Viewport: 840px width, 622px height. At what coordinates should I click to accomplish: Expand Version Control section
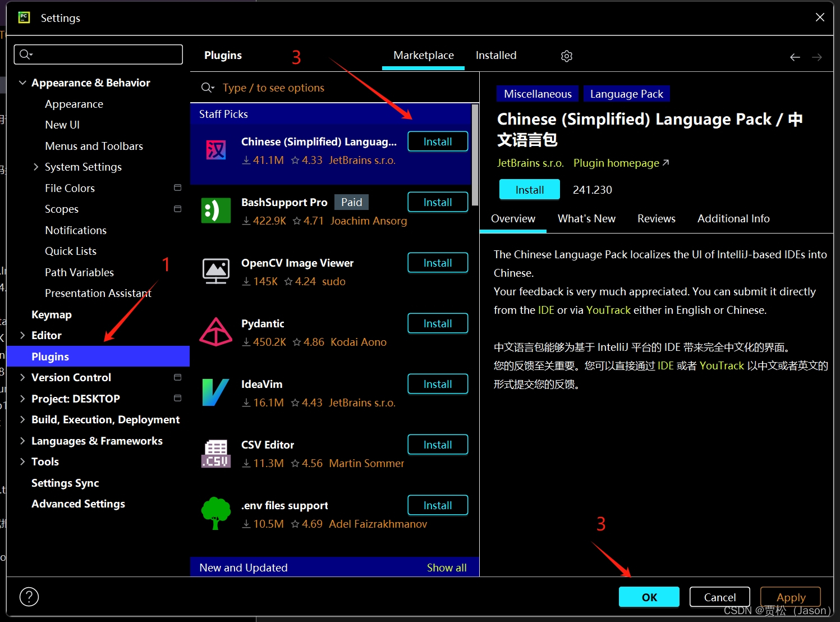click(22, 377)
